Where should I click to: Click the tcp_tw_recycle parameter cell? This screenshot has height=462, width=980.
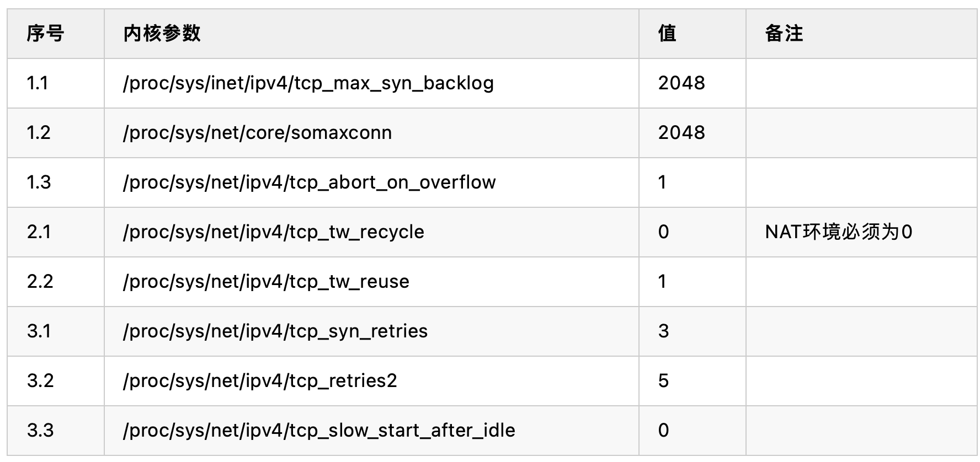pos(371,232)
